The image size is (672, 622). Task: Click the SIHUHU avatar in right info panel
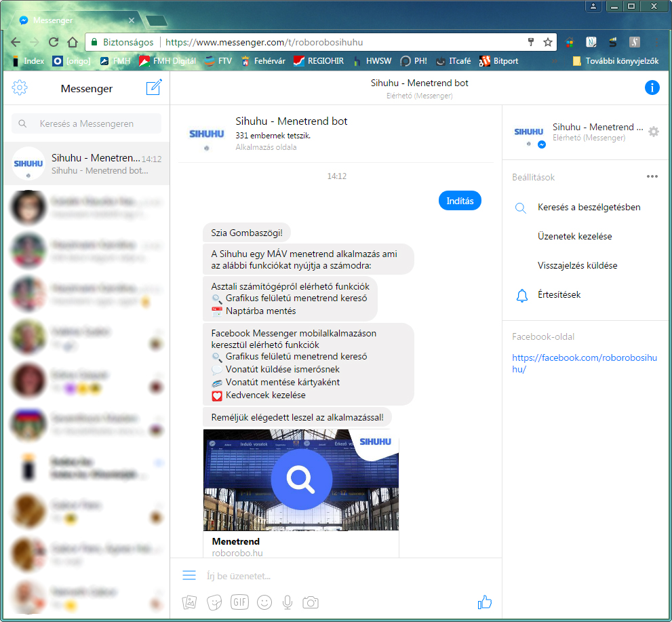click(x=528, y=132)
